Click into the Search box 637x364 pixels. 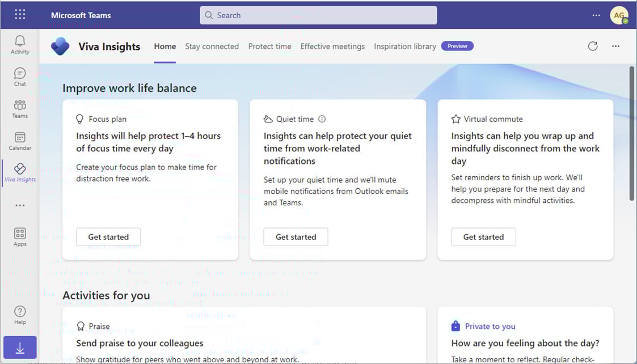click(319, 15)
